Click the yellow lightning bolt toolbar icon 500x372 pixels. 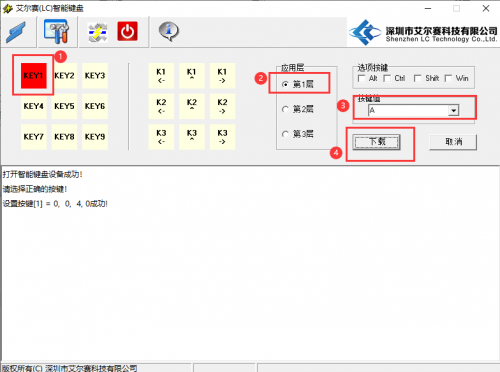pyautogui.click(x=97, y=32)
